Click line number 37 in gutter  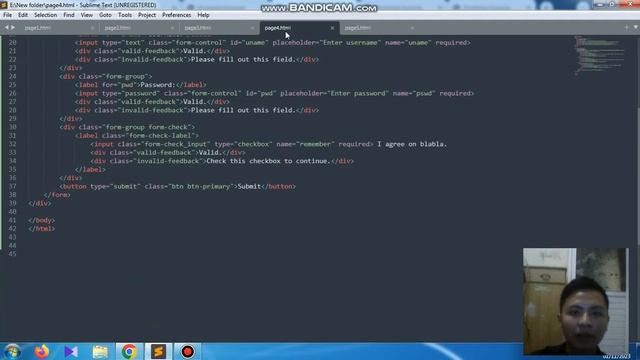[12, 186]
